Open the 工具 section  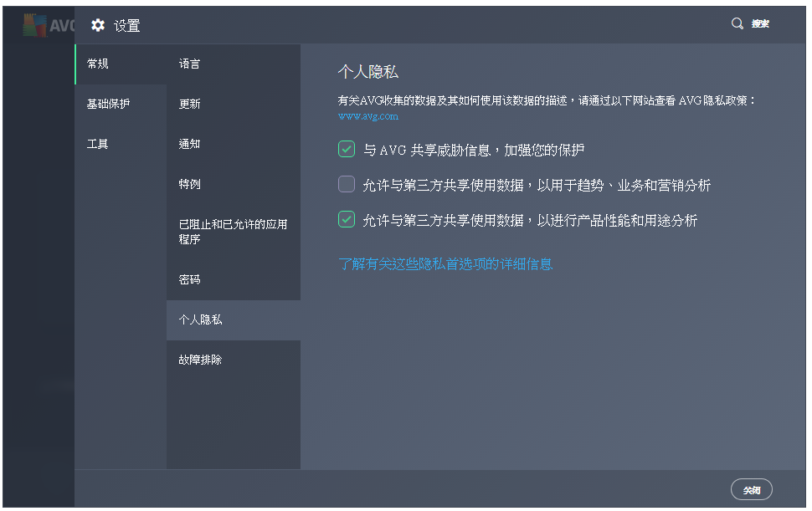pos(96,143)
